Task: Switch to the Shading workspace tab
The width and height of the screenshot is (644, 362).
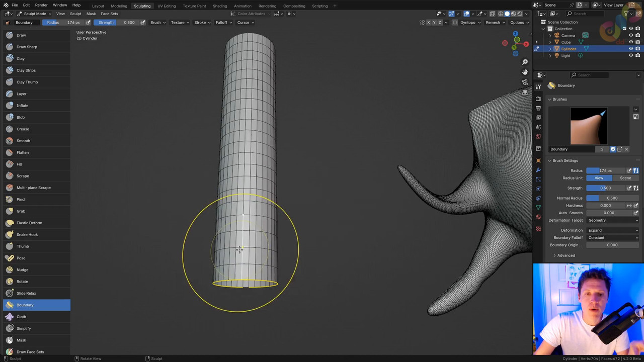Action: 220,6
